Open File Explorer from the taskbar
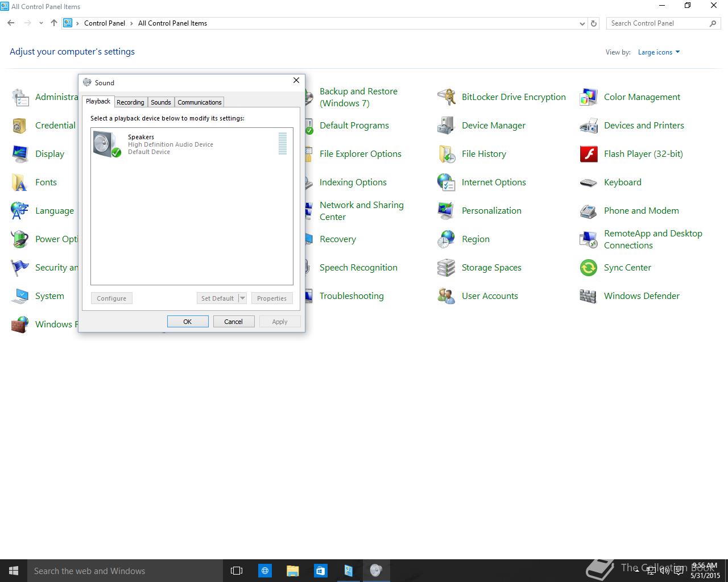The image size is (728, 582). tap(292, 571)
